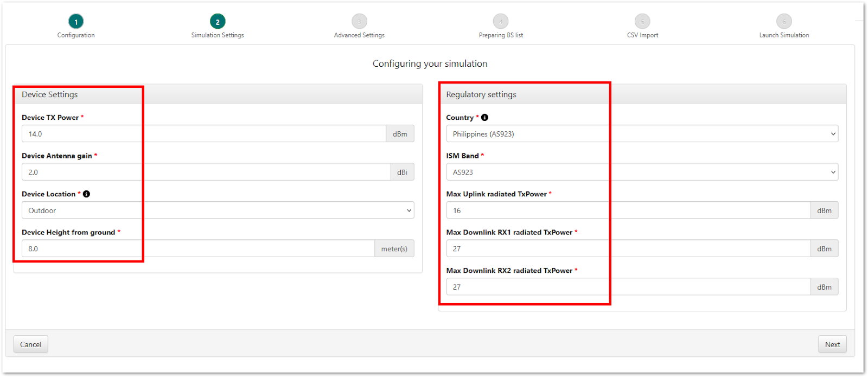This screenshot has height=377, width=868.
Task: Click step 5 CSV Import circle
Action: pos(642,22)
